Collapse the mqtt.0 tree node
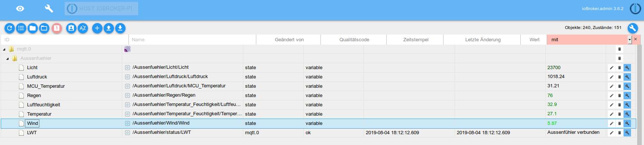 click(x=4, y=49)
